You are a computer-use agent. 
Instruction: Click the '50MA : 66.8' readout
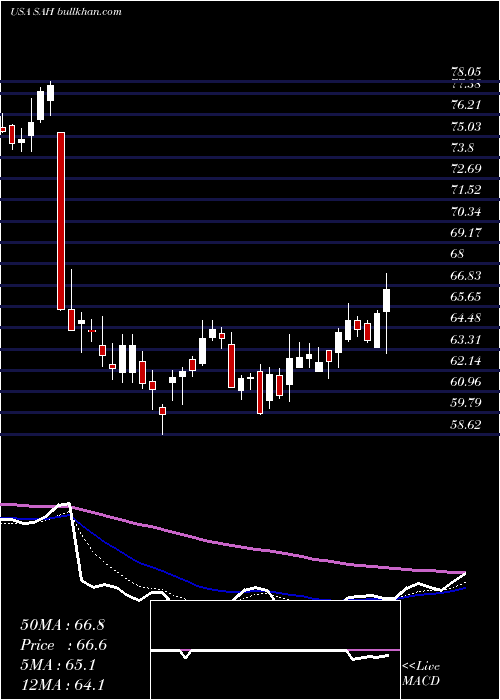click(x=62, y=625)
